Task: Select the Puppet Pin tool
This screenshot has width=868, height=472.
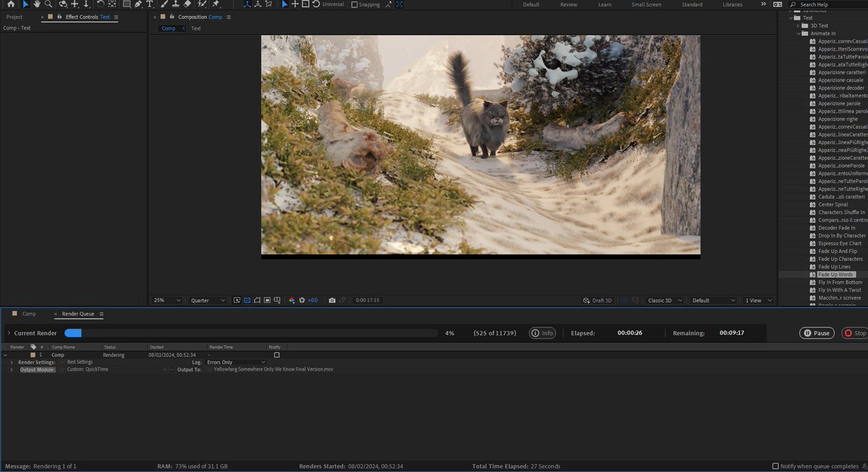Action: coord(216,4)
